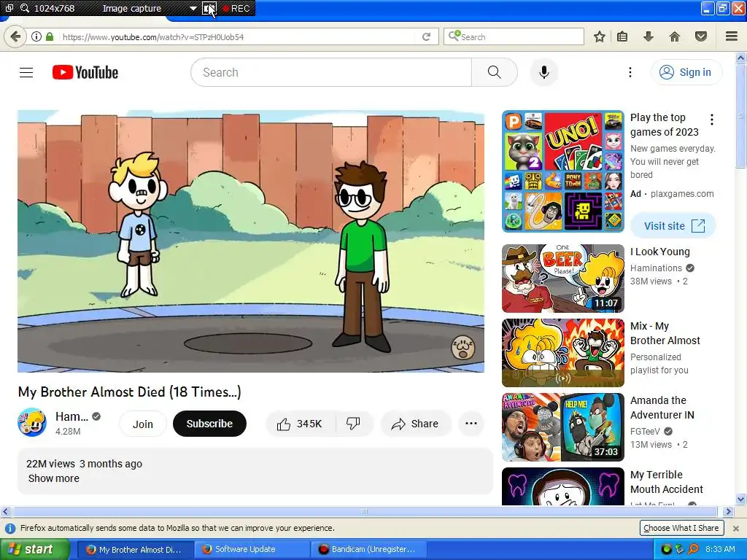
Task: Dislike the video with the thumbs-down icon
Action: [353, 424]
